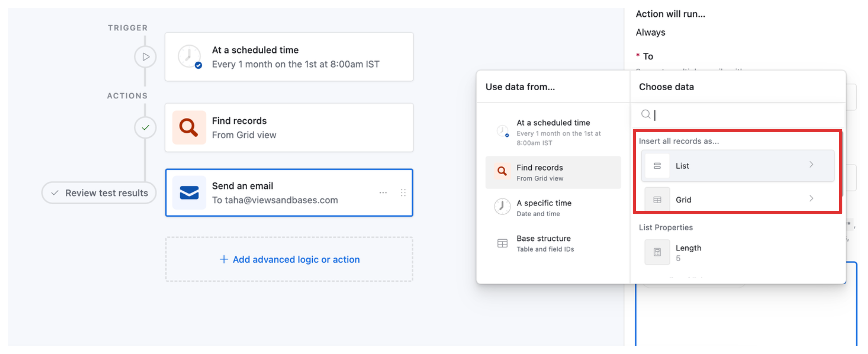Click the drag handle on Send an email card
This screenshot has width=868, height=354.
(x=403, y=192)
